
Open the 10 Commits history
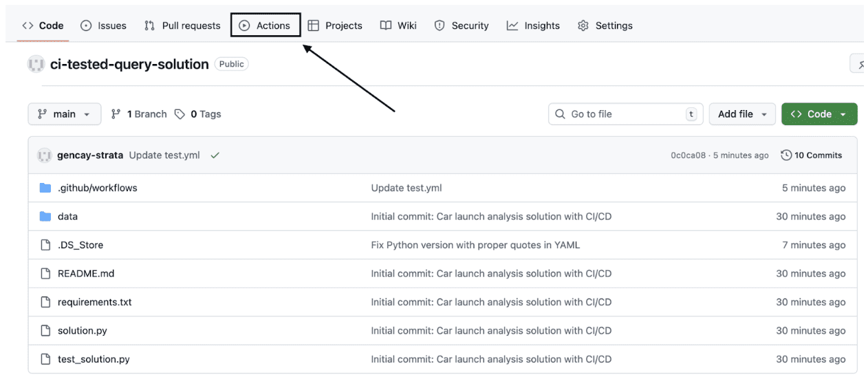click(812, 155)
